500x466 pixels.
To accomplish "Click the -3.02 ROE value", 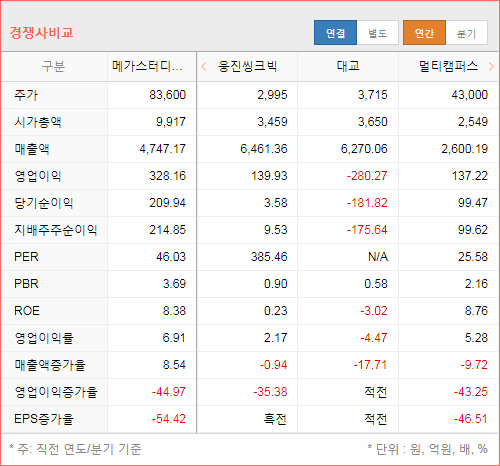I will pos(374,311).
